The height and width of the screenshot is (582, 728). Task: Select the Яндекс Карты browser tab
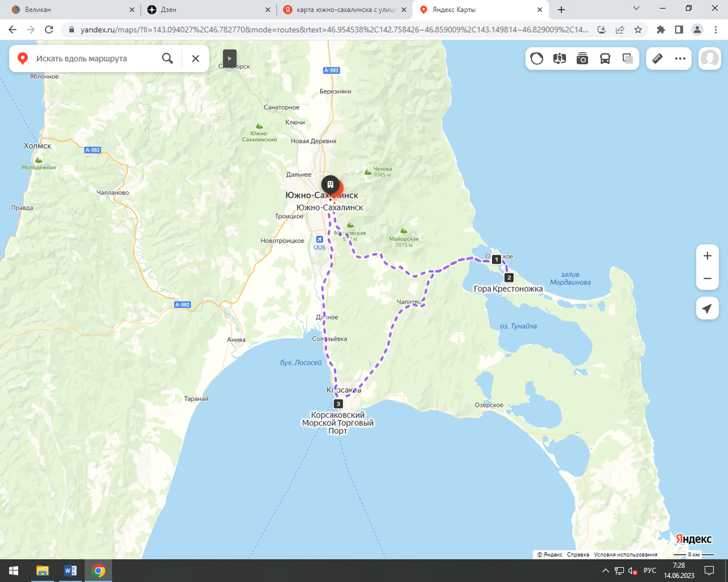pyautogui.click(x=479, y=10)
